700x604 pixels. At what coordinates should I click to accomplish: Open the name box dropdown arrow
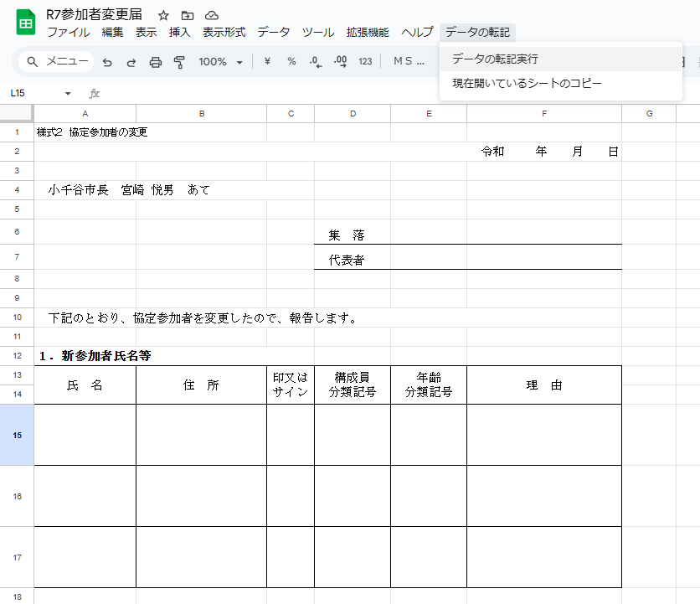click(x=68, y=93)
